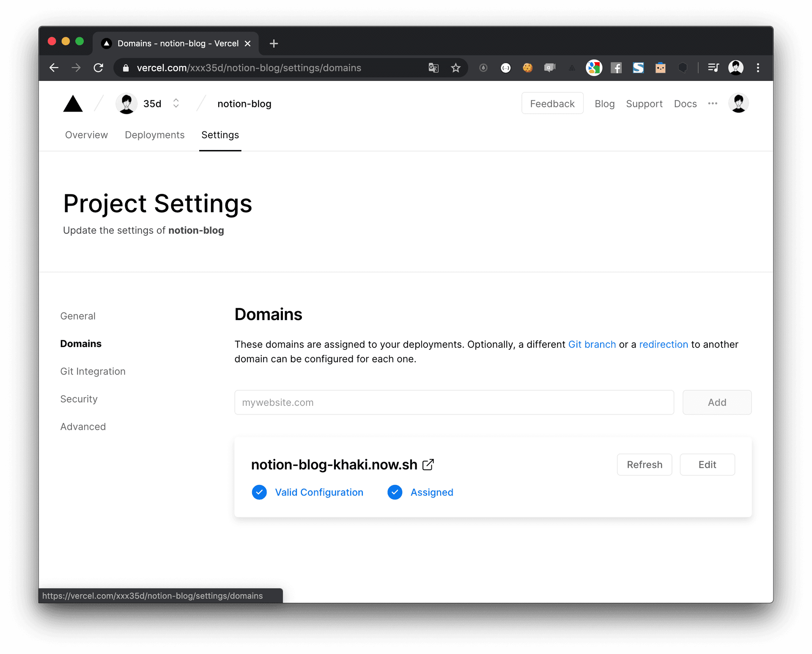Image resolution: width=812 pixels, height=654 pixels.
Task: Toggle the 35d account dropdown expander
Action: 175,104
